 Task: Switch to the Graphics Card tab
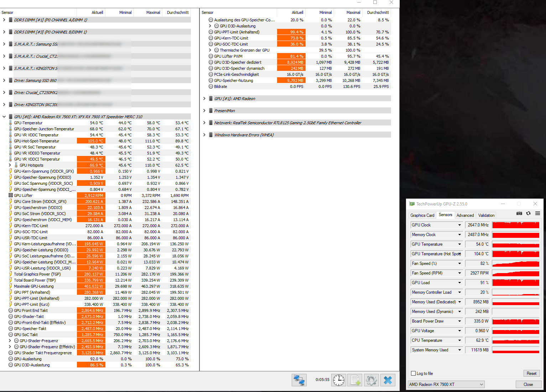[x=422, y=215]
